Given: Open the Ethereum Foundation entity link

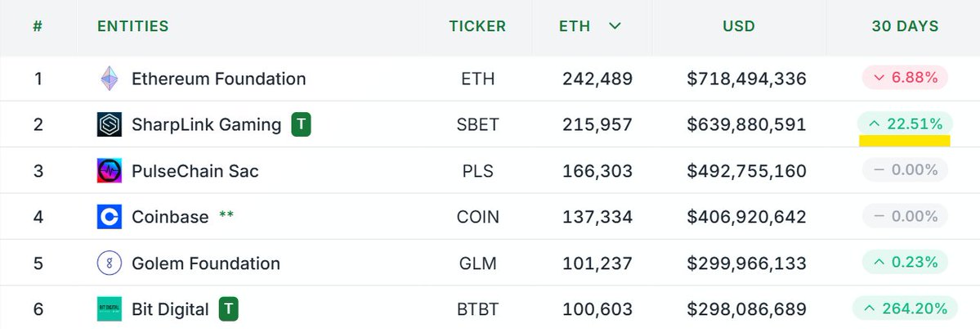Looking at the screenshot, I should point(219,79).
